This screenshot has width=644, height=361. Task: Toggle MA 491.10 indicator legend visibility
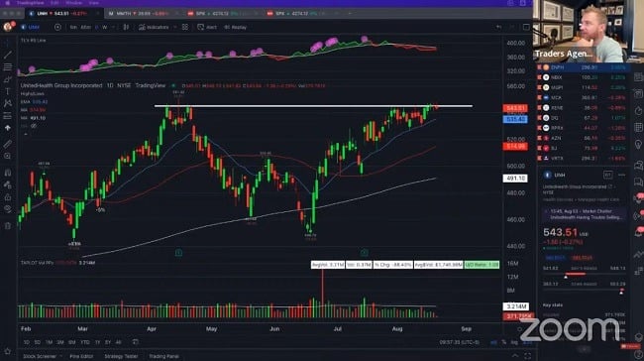[x=33, y=118]
